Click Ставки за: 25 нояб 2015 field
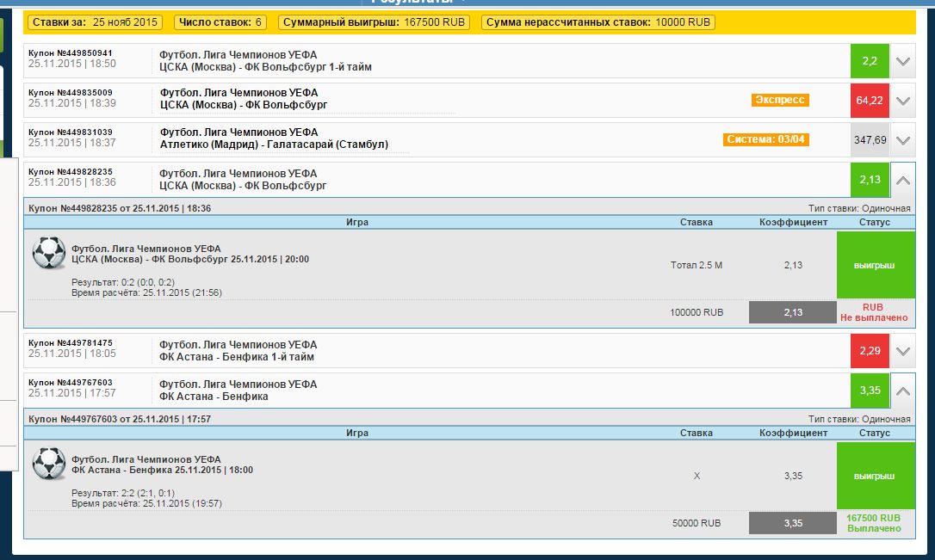Image resolution: width=935 pixels, height=560 pixels. (95, 22)
